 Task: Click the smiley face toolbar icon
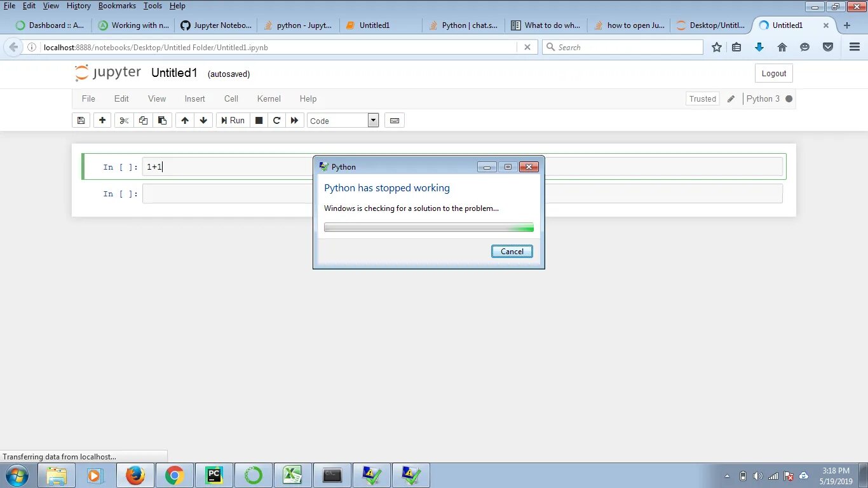805,47
